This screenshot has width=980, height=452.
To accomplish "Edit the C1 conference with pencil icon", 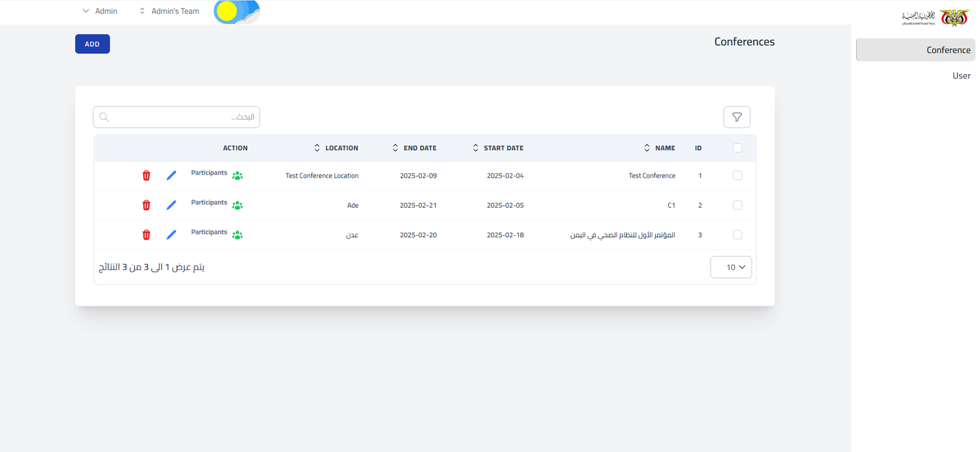I will click(x=171, y=205).
